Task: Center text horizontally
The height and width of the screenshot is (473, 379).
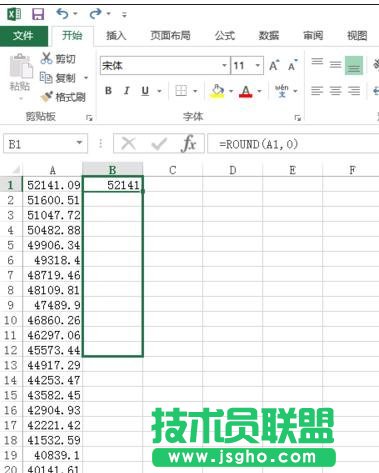Action: pyautogui.click(x=335, y=91)
